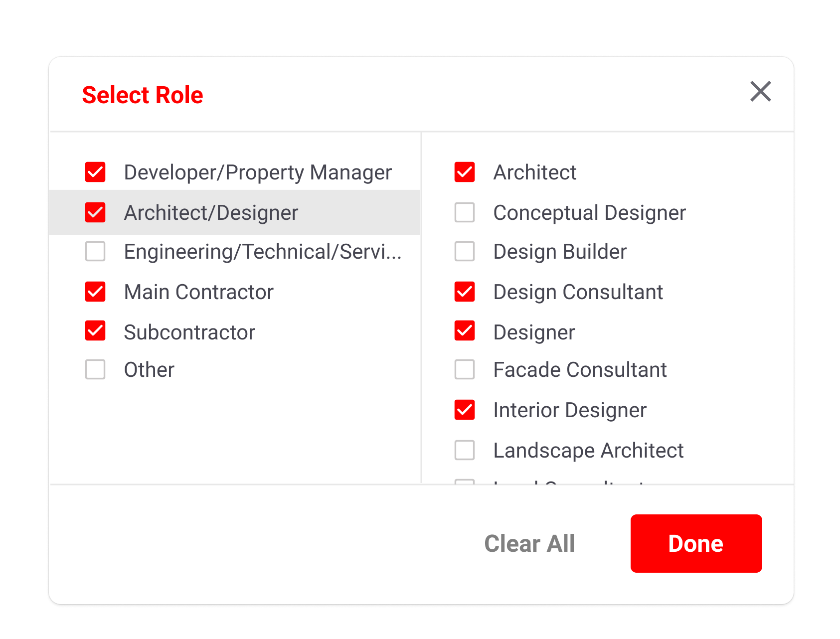The height and width of the screenshot is (639, 840).
Task: Check the Other role checkbox
Action: tap(95, 369)
